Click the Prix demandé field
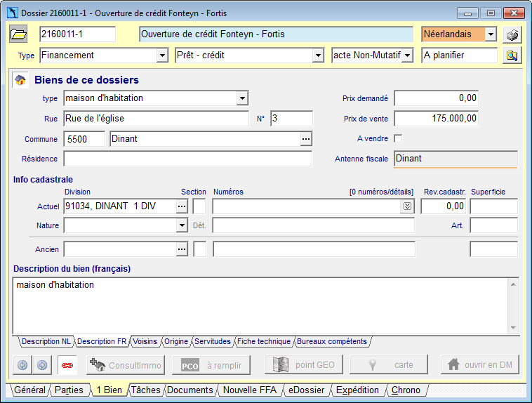 437,98
